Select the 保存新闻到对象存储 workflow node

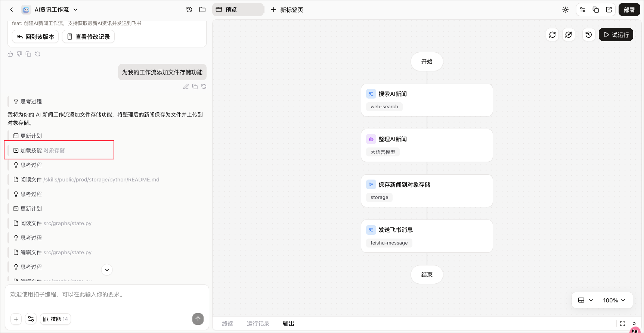pos(427,191)
